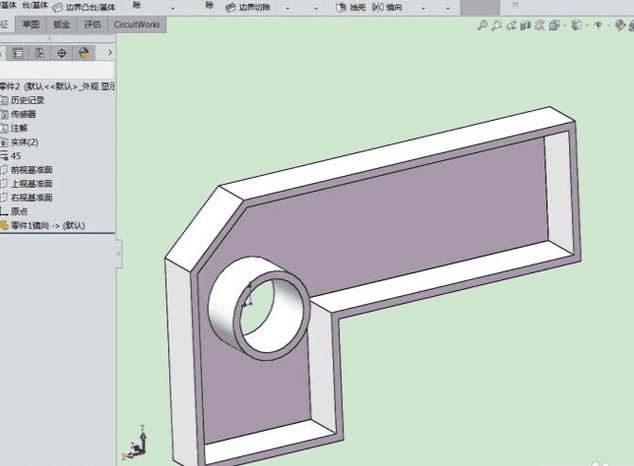Viewport: 634px width, 466px height.
Task: Click the 边界凸台/基体 boundary boss tool
Action: pyautogui.click(x=85, y=7)
